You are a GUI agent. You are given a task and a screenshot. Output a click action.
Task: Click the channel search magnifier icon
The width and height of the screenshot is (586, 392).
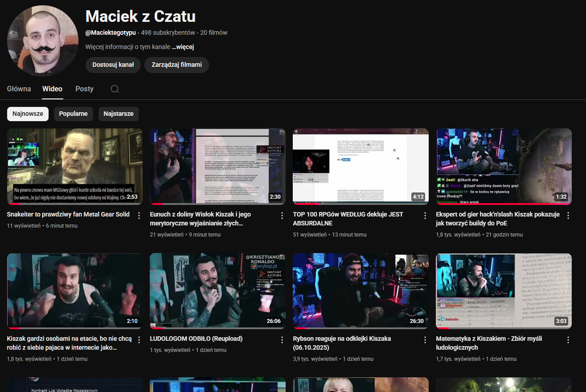[115, 89]
